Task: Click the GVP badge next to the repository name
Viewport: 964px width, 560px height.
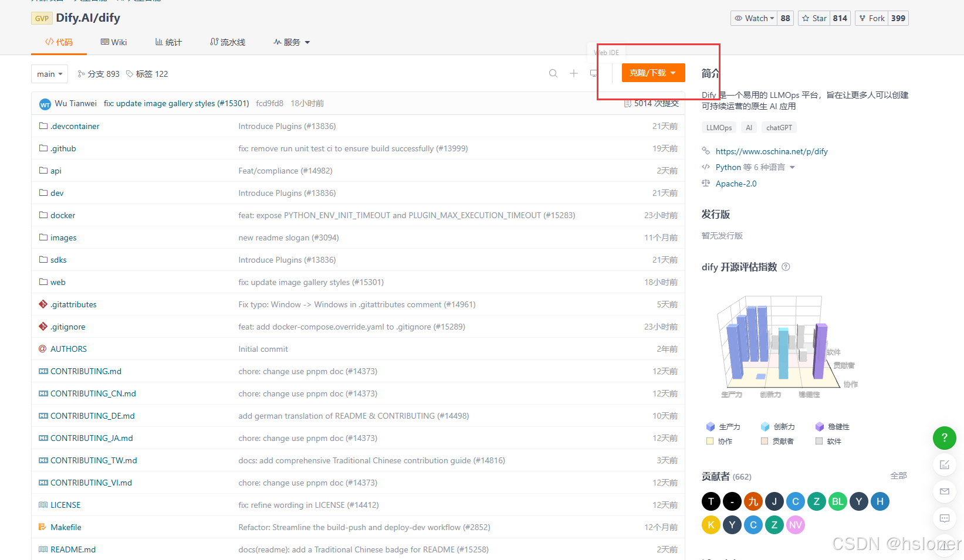Action: pyautogui.click(x=42, y=18)
